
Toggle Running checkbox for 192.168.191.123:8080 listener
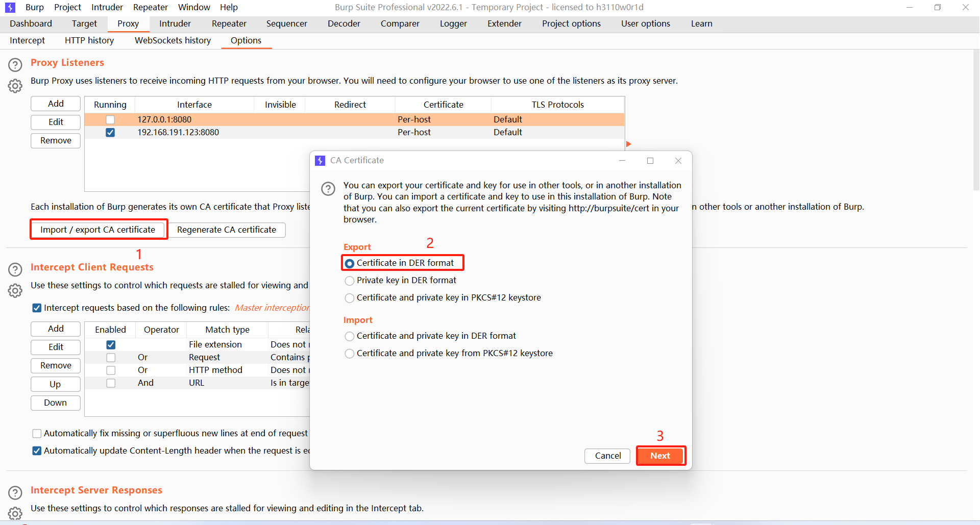click(x=110, y=133)
